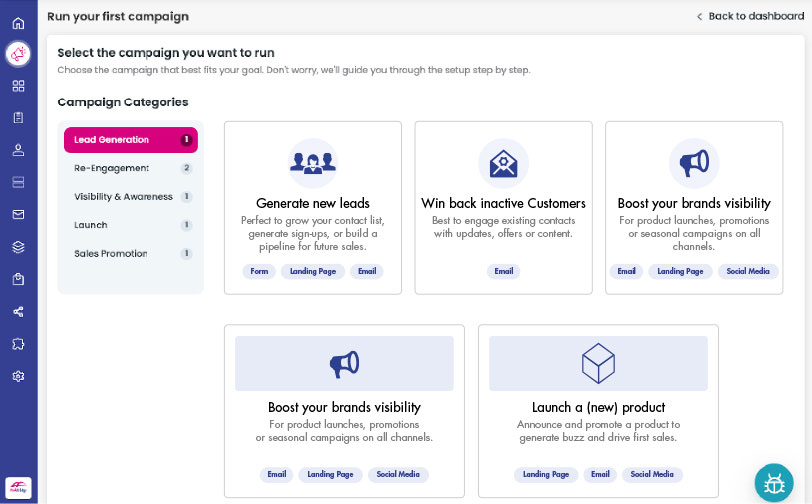Viewport: 812px width, 504px height.
Task: Click Landing Page tag on Generate new leads
Action: click(x=313, y=271)
